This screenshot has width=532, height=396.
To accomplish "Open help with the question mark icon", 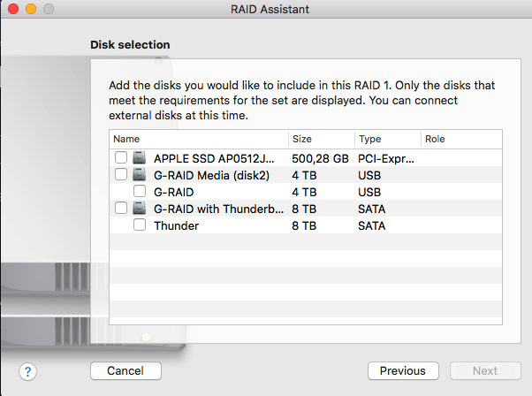I will [x=27, y=371].
